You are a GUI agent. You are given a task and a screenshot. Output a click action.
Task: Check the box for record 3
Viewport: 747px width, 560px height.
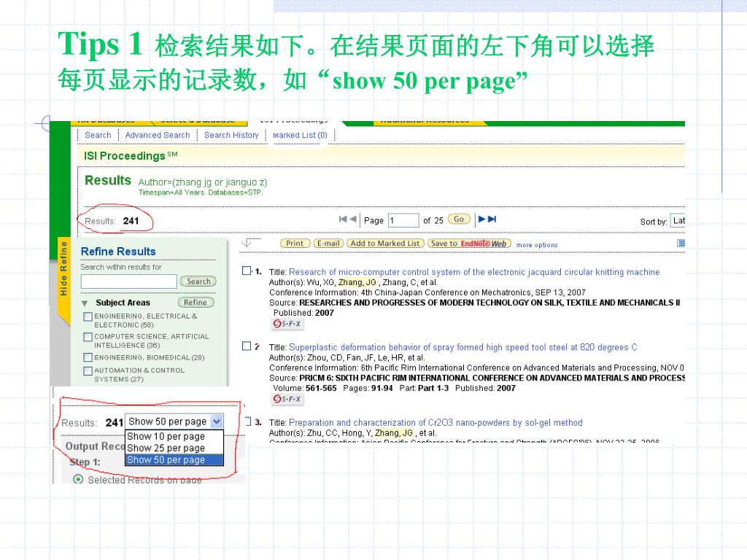click(x=248, y=421)
